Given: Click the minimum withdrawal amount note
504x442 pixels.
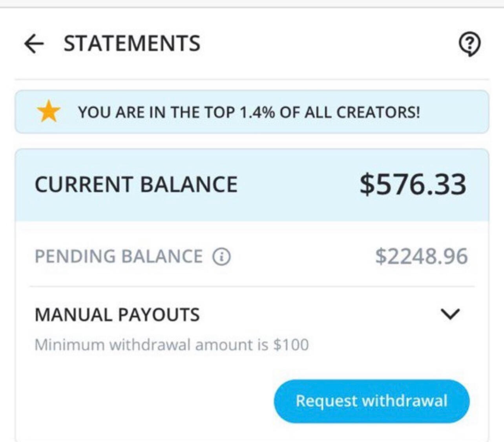Looking at the screenshot, I should [172, 345].
